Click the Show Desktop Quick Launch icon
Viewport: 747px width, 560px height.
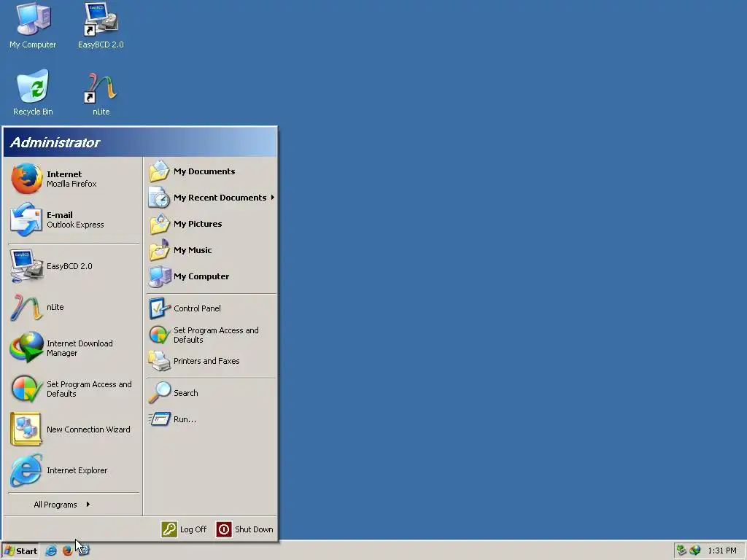83,551
